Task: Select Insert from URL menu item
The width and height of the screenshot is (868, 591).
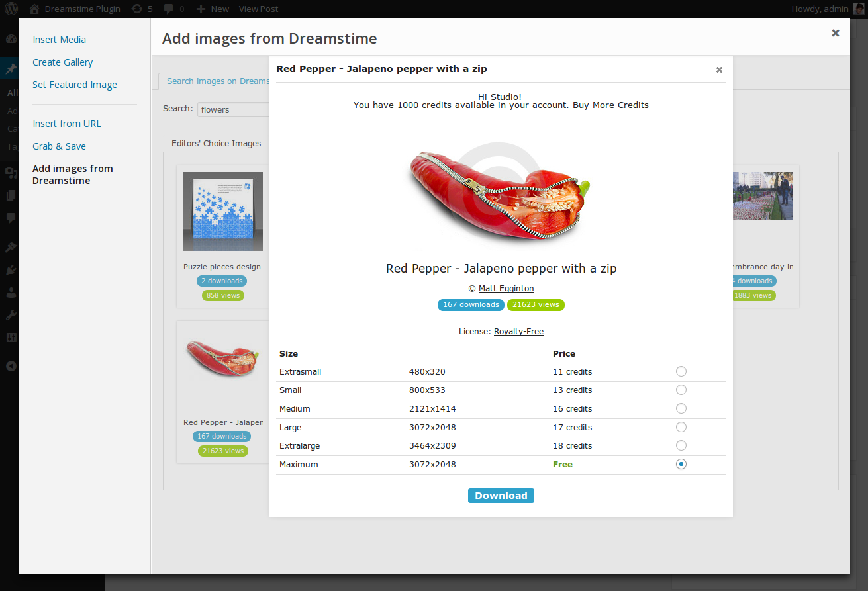Action: point(67,124)
